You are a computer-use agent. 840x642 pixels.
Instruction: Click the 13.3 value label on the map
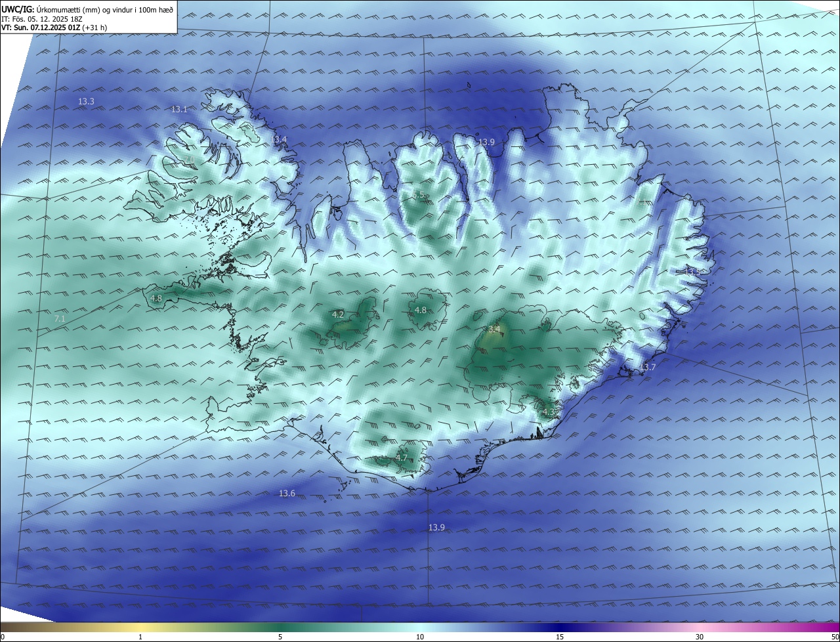point(86,101)
